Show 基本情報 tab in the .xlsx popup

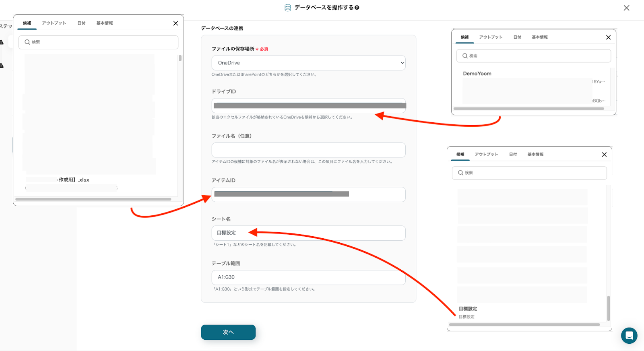(105, 23)
